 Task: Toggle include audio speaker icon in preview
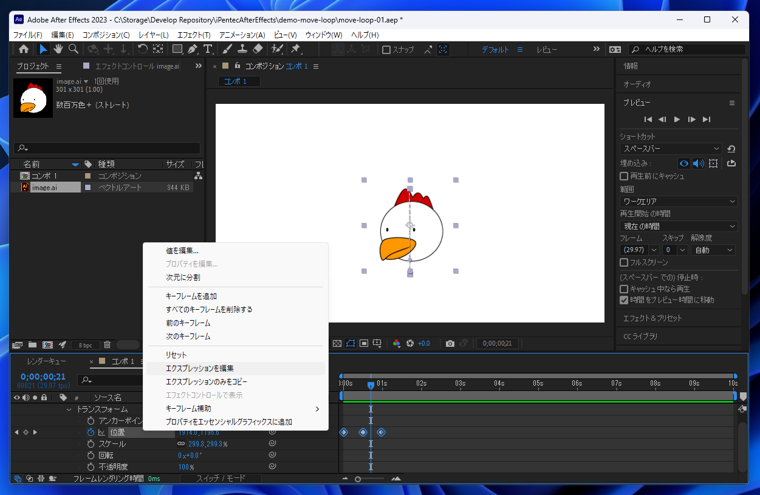point(698,163)
